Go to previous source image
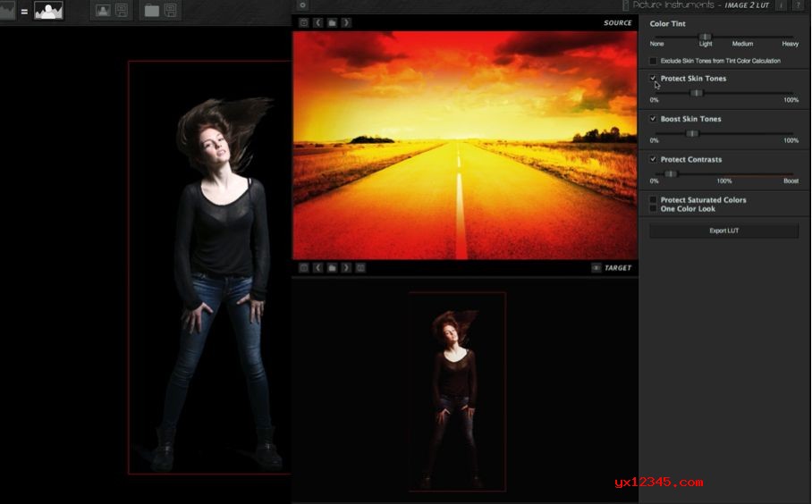 (x=318, y=22)
